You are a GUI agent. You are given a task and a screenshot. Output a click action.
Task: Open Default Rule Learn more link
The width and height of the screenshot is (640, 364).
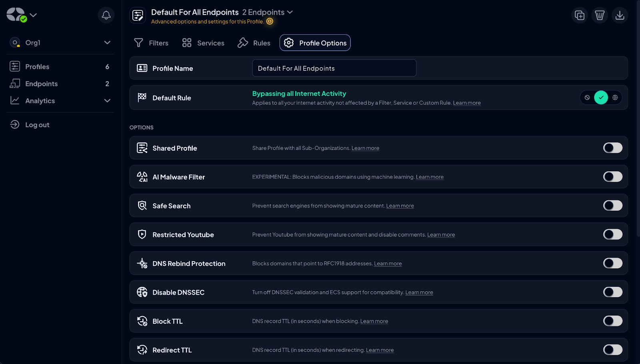pos(467,103)
